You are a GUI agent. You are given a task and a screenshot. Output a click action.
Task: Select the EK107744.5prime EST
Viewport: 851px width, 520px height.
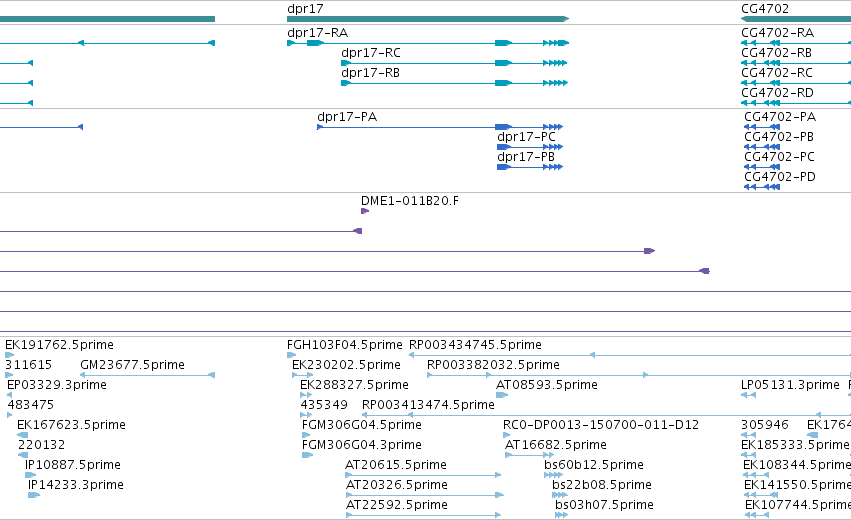pos(798,505)
